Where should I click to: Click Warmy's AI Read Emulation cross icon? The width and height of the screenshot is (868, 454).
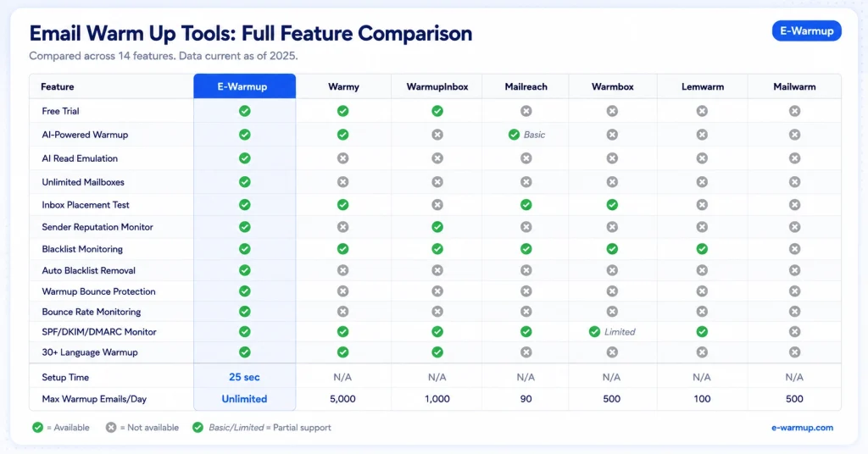(x=342, y=158)
